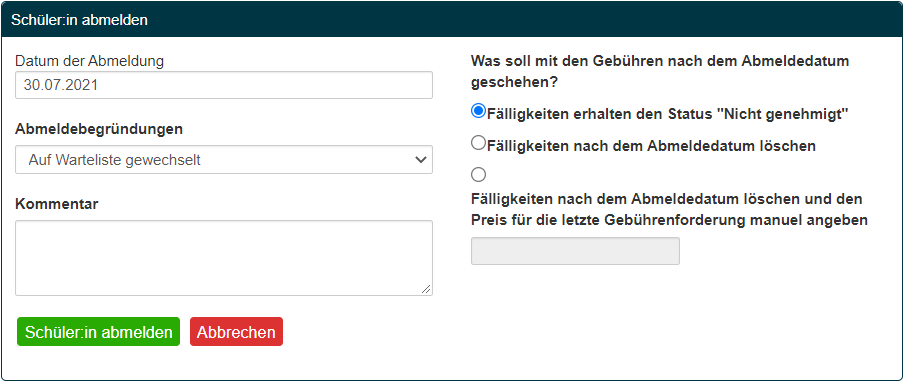Viewport: 903px width, 381px height.
Task: Click the green Schüler:in abmelden button
Action: click(98, 332)
